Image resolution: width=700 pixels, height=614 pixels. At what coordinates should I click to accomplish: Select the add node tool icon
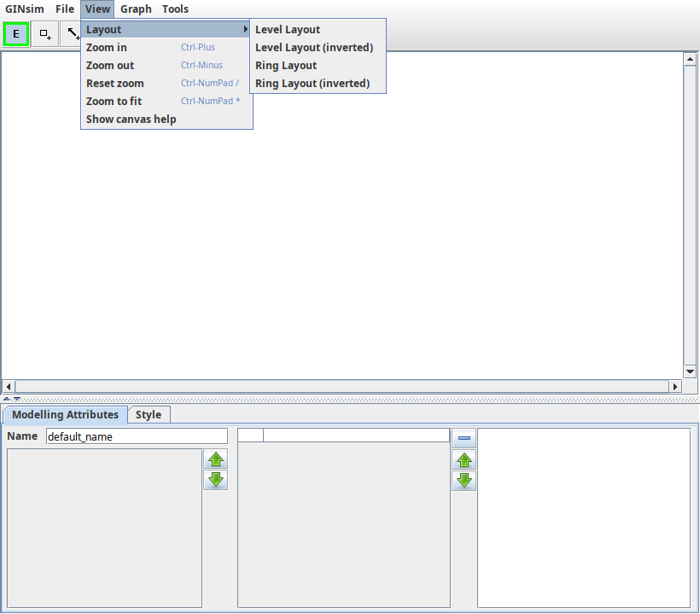point(45,34)
